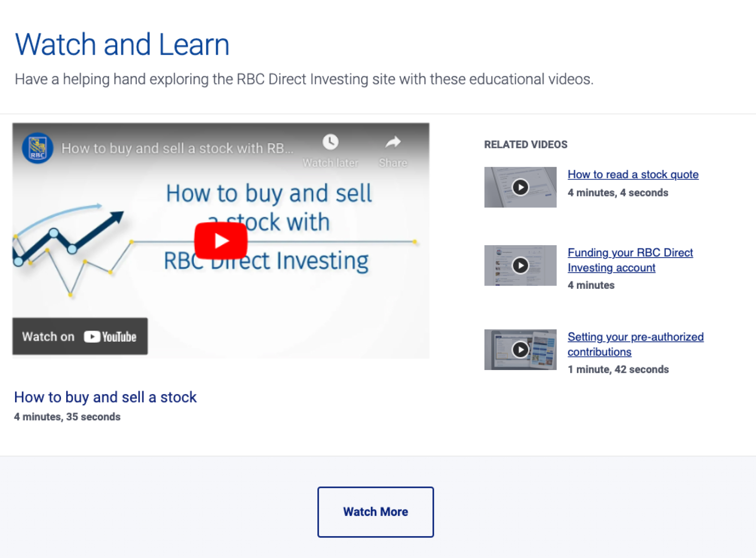Click the Watch More button

coord(376,512)
